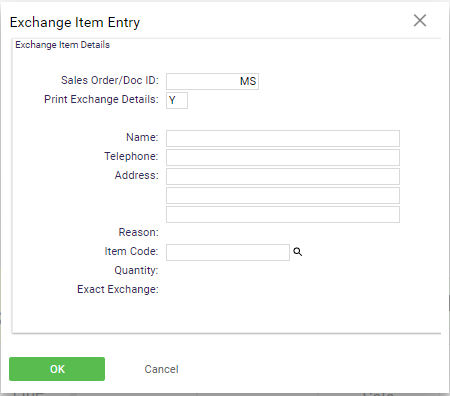Click the 'Name:' label
The image size is (450, 396).
tap(142, 137)
